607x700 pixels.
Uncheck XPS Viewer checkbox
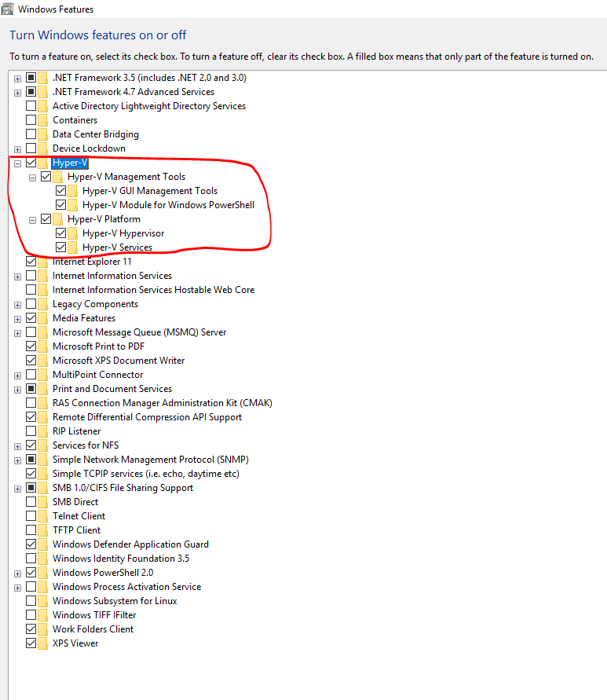tap(31, 643)
